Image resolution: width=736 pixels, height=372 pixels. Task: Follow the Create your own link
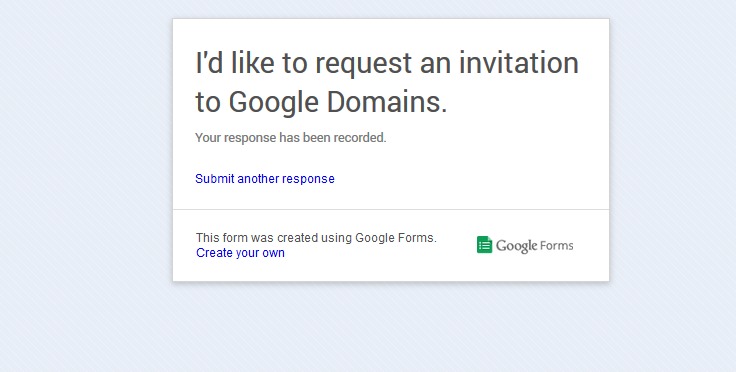[240, 253]
